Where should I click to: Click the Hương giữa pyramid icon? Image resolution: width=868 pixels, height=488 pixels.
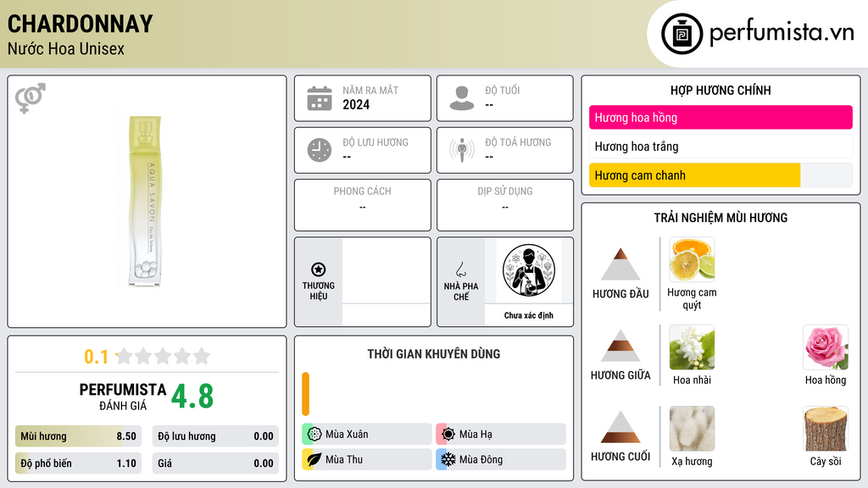click(x=620, y=346)
